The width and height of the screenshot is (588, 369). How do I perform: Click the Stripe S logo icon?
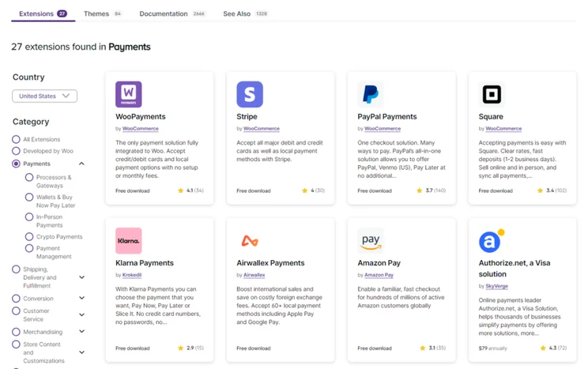pos(250,95)
